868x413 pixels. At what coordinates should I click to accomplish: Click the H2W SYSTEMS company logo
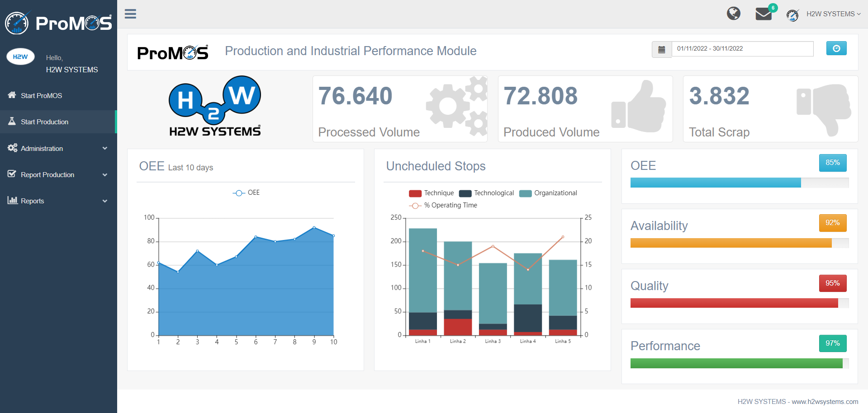215,107
